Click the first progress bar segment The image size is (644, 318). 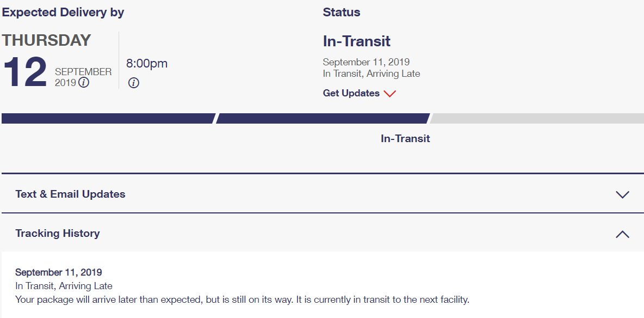pyautogui.click(x=108, y=119)
